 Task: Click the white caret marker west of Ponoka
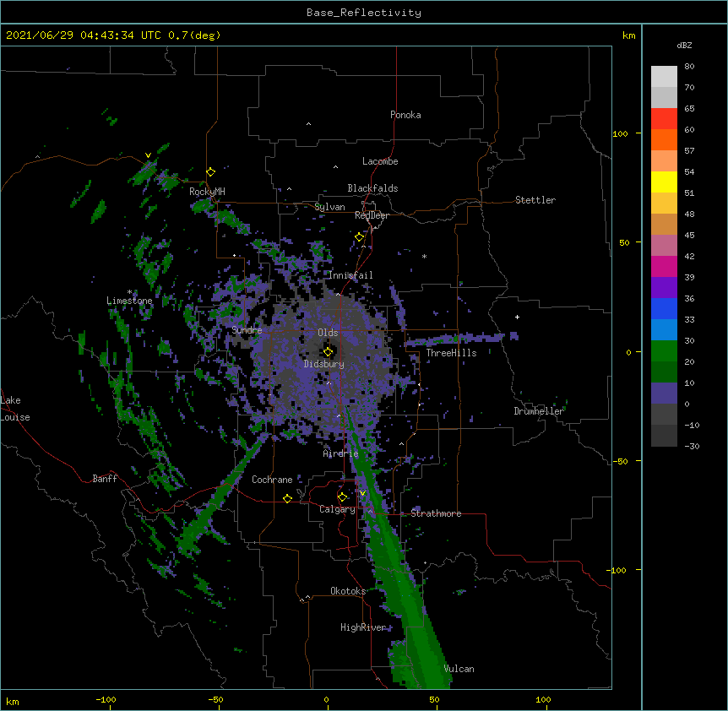click(x=308, y=124)
